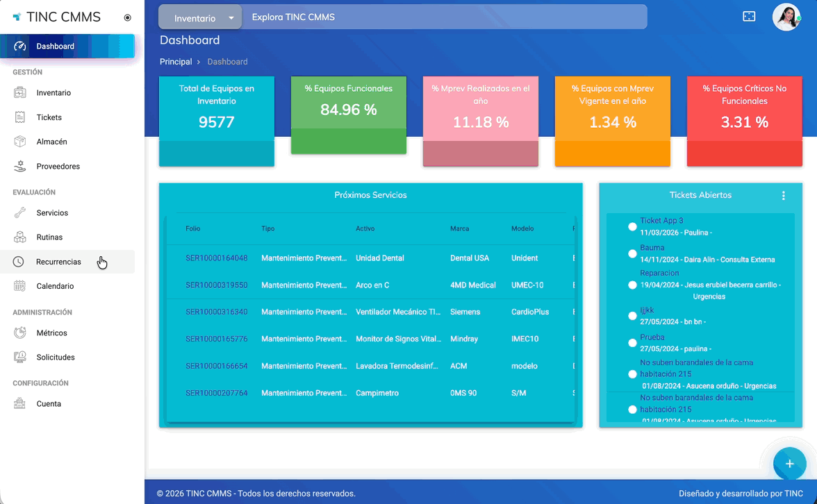This screenshot has height=504, width=817.
Task: Open the Rutinas menu item
Action: [x=49, y=237]
